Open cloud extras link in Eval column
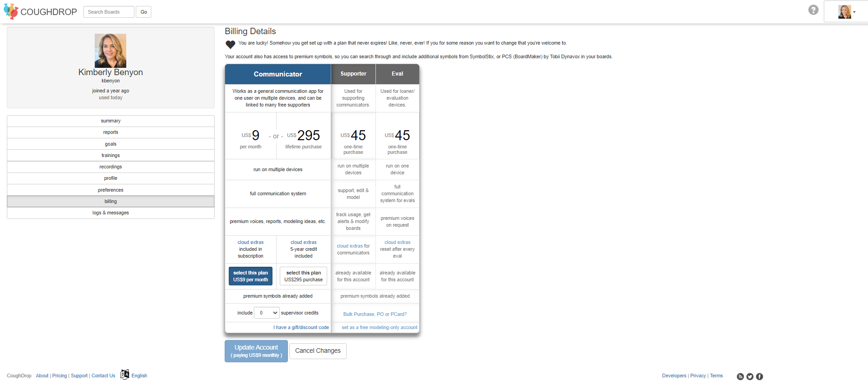Image resolution: width=868 pixels, height=391 pixels. click(397, 243)
